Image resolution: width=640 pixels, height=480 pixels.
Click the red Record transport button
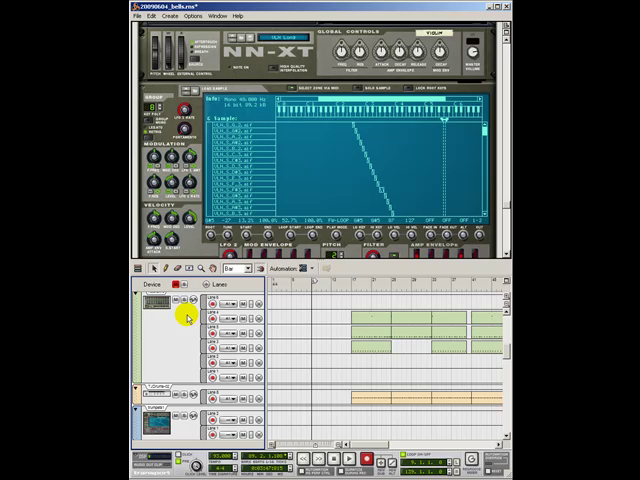point(367,459)
